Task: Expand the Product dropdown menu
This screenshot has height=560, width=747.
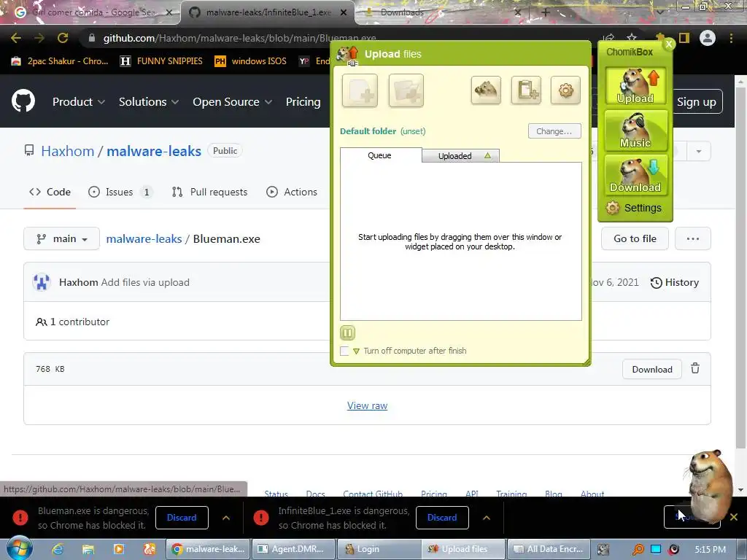Action: 79,102
